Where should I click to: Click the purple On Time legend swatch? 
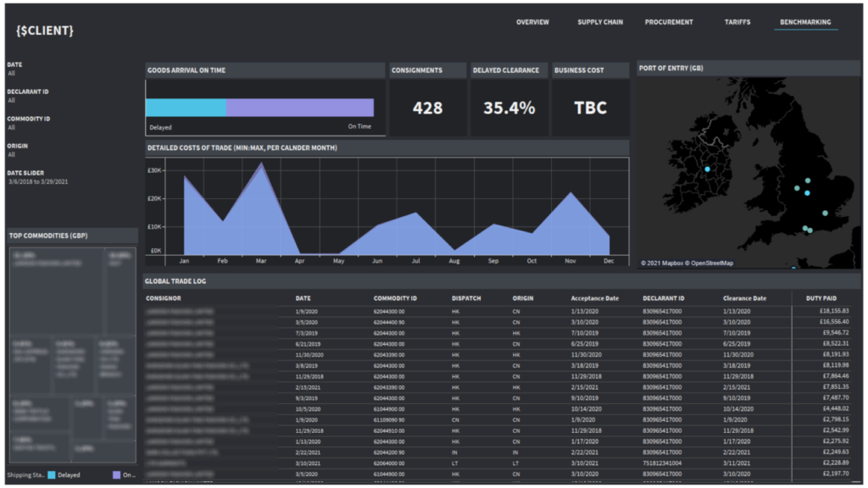(x=116, y=474)
